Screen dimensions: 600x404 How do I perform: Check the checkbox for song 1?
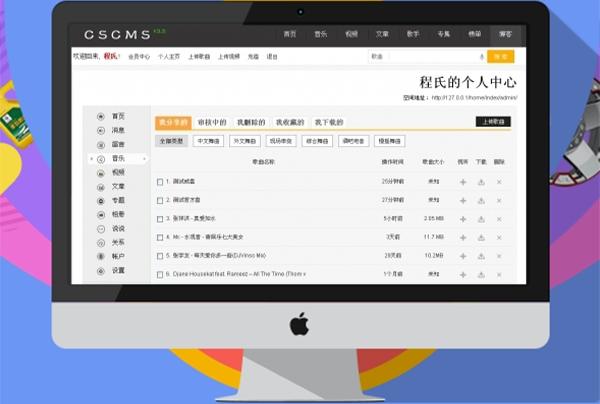tap(160, 182)
